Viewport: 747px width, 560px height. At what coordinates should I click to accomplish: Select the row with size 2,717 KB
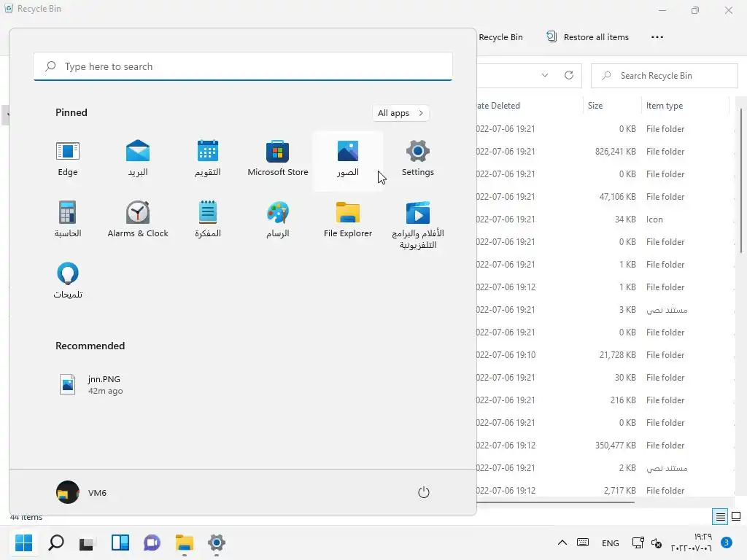click(605, 491)
